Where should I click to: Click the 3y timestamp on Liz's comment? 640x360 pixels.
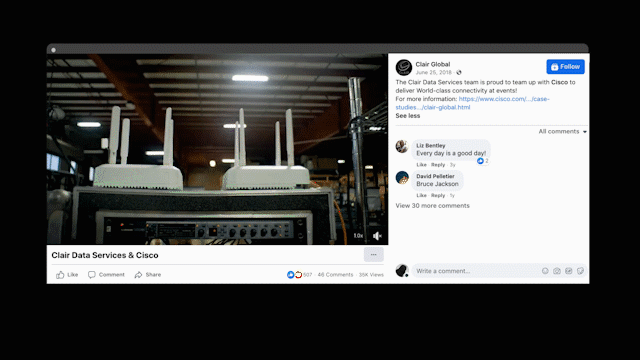tap(452, 164)
